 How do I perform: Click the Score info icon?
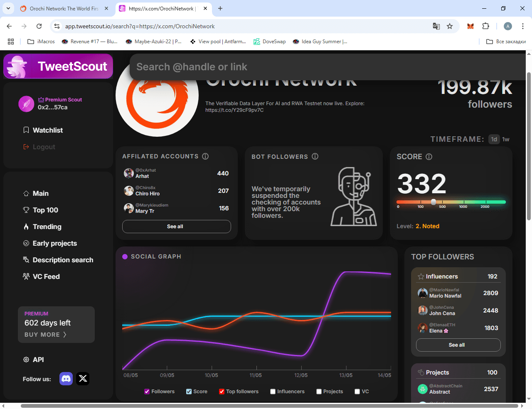[x=429, y=157]
